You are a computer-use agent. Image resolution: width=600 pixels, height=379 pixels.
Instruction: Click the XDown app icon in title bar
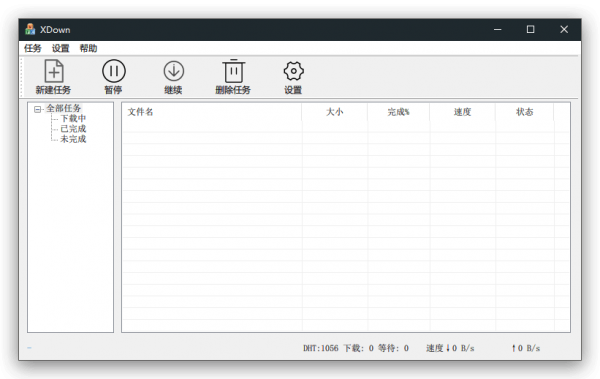coord(30,29)
